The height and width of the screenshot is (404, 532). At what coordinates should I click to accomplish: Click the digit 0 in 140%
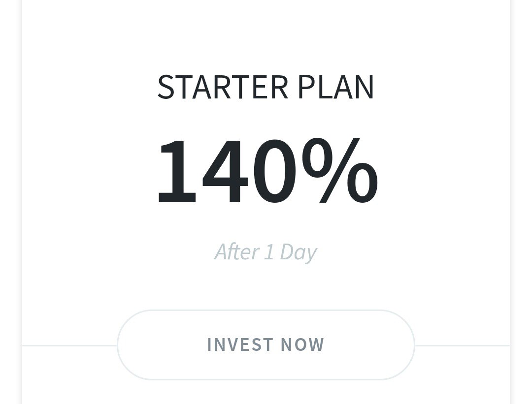coord(274,171)
